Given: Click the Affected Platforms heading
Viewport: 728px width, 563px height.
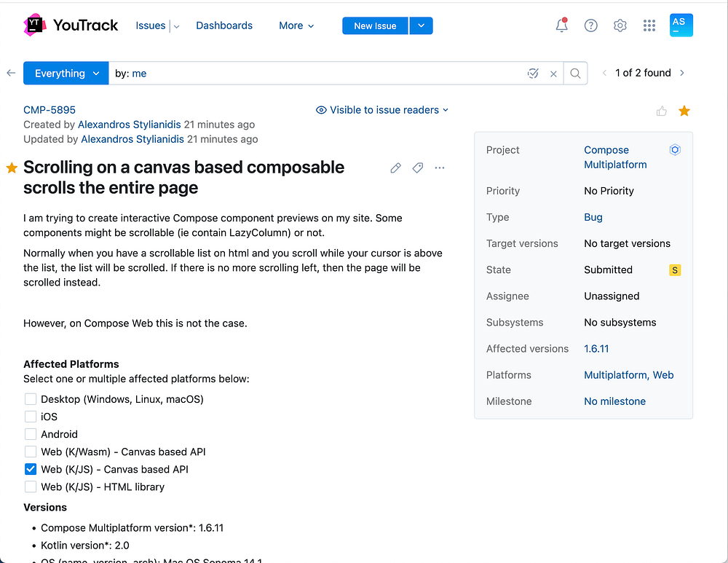Looking at the screenshot, I should pyautogui.click(x=71, y=364).
